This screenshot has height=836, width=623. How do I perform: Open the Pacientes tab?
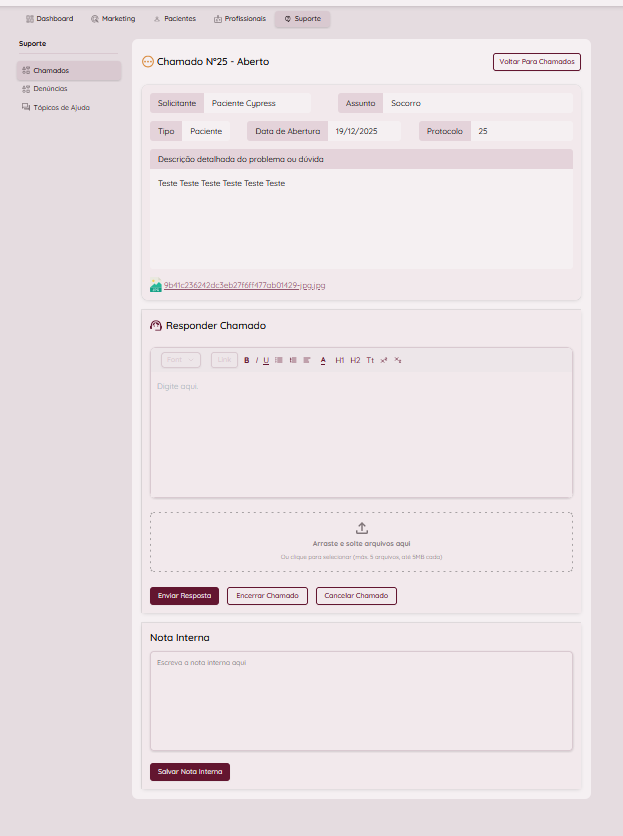(x=174, y=19)
